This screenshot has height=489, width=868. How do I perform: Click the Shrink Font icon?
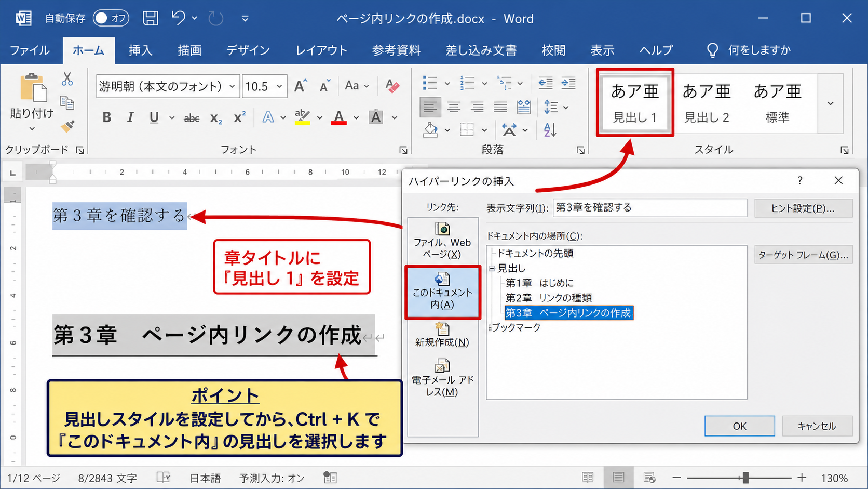pos(325,86)
